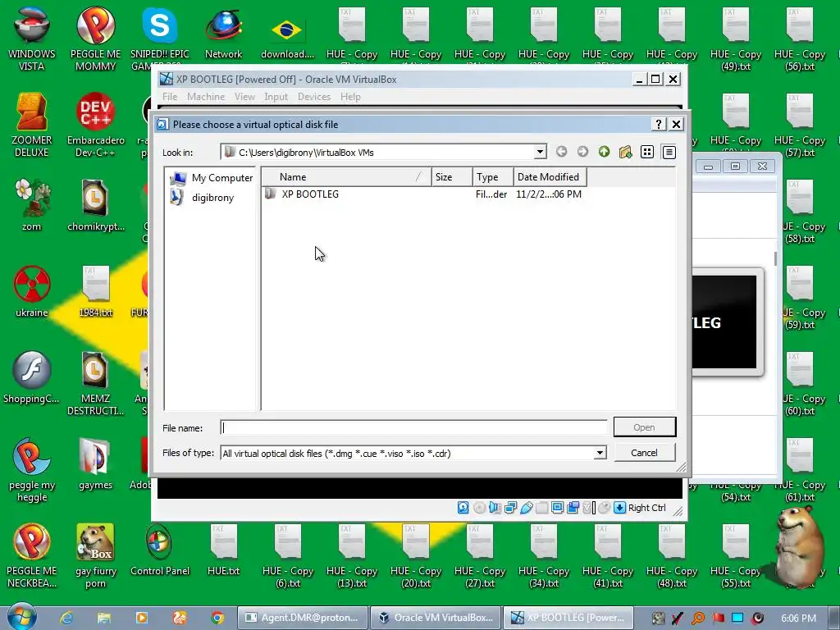Open the View menu
Viewport: 840px width, 630px height.
[x=244, y=97]
